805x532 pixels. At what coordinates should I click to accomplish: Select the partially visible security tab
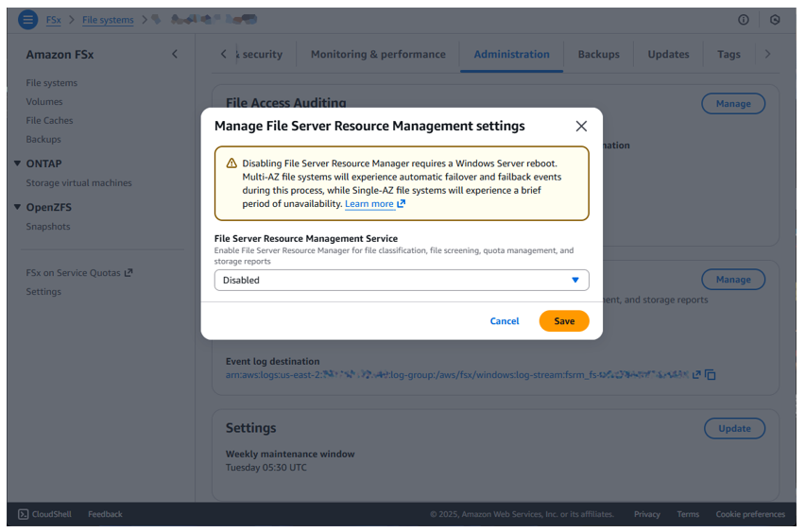(260, 55)
